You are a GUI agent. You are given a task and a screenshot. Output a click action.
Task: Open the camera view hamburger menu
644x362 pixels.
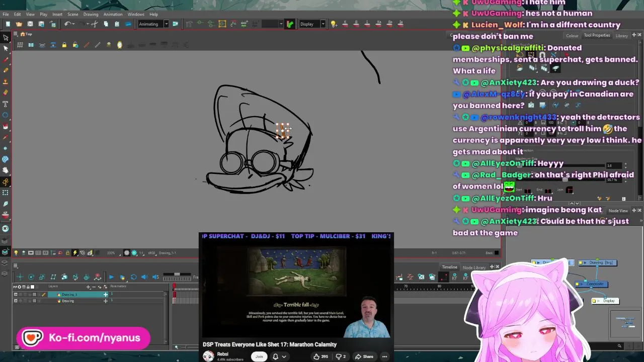coord(15,34)
